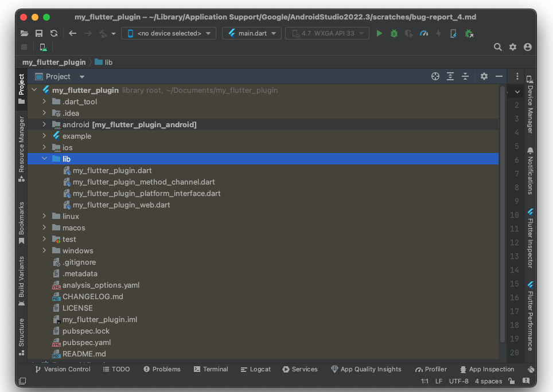The image size is (553, 392).
Task: Open main.dart run configuration dropdown
Action: (x=252, y=34)
